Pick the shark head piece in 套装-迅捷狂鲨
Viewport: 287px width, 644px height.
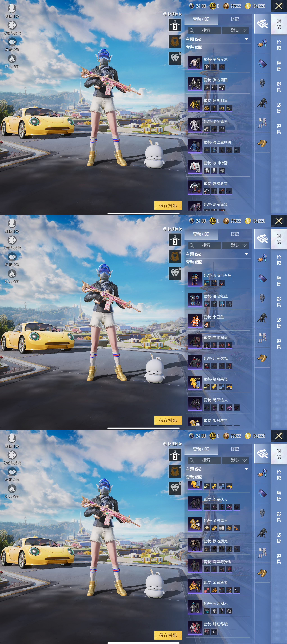tap(207, 304)
